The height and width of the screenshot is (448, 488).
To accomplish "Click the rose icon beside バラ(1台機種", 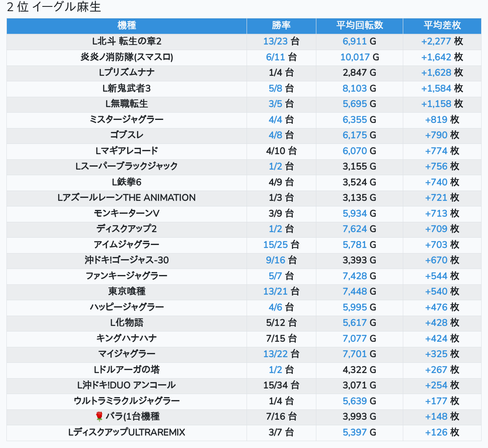I will click(x=99, y=416).
